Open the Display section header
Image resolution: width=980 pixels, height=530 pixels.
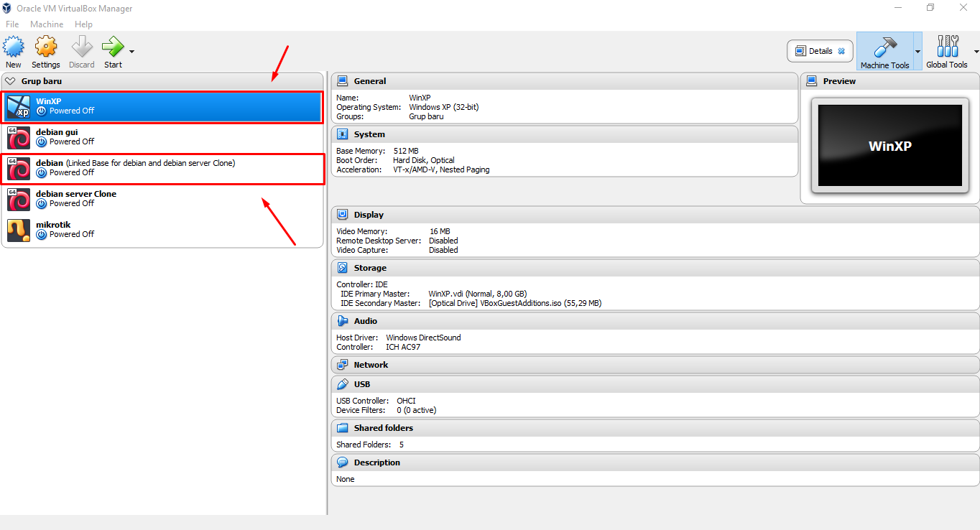[655, 215]
